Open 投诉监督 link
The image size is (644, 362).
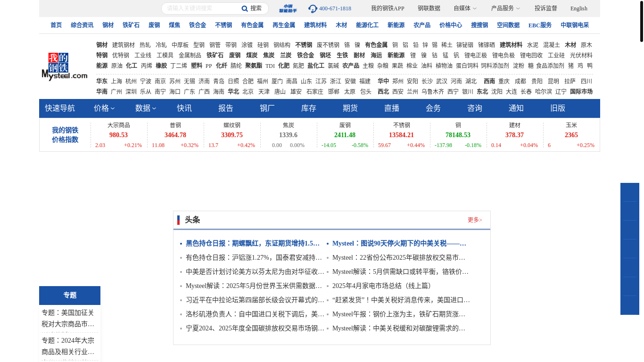[546, 8]
